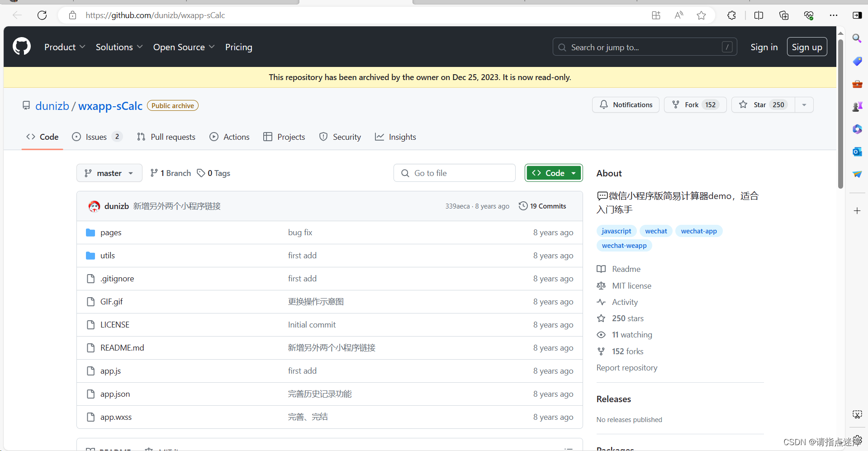This screenshot has width=868, height=451.
Task: Switch to the Pull requests tab
Action: pyautogui.click(x=166, y=137)
